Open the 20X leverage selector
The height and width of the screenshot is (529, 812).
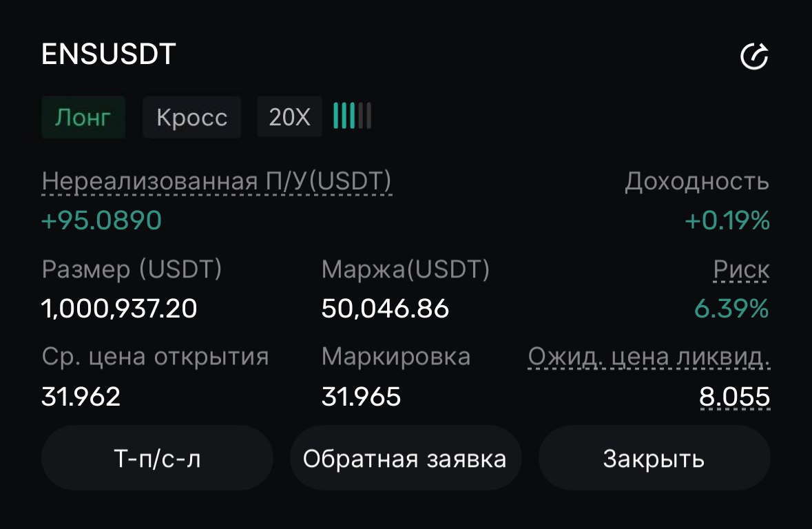[289, 116]
